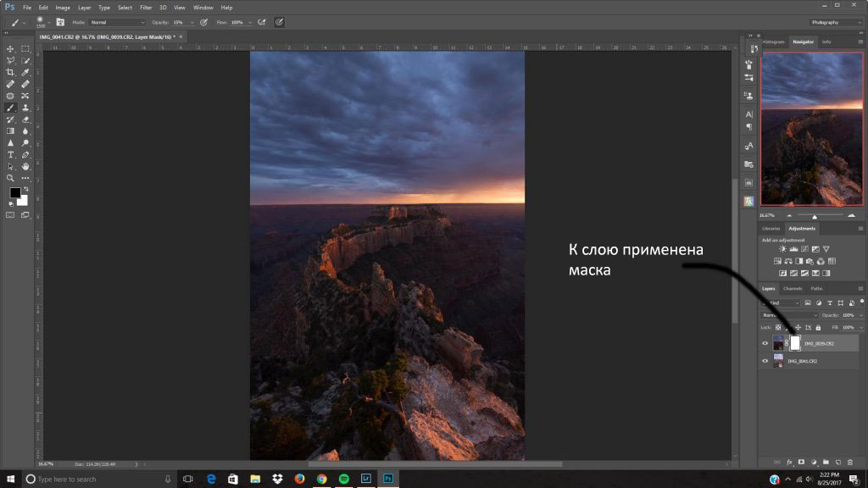Open the Photography workspace dropdown
Image resolution: width=868 pixels, height=488 pixels.
click(x=835, y=22)
